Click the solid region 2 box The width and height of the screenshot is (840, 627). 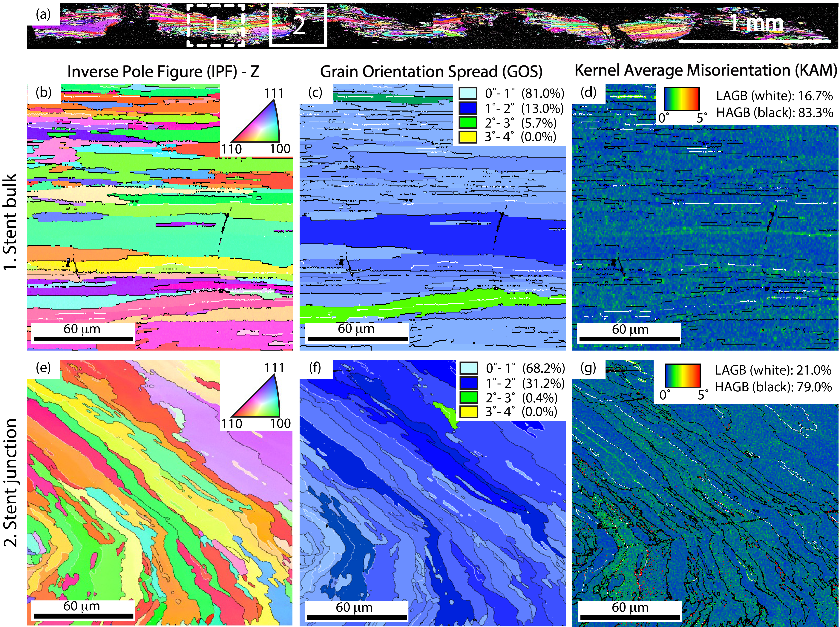pyautogui.click(x=298, y=25)
